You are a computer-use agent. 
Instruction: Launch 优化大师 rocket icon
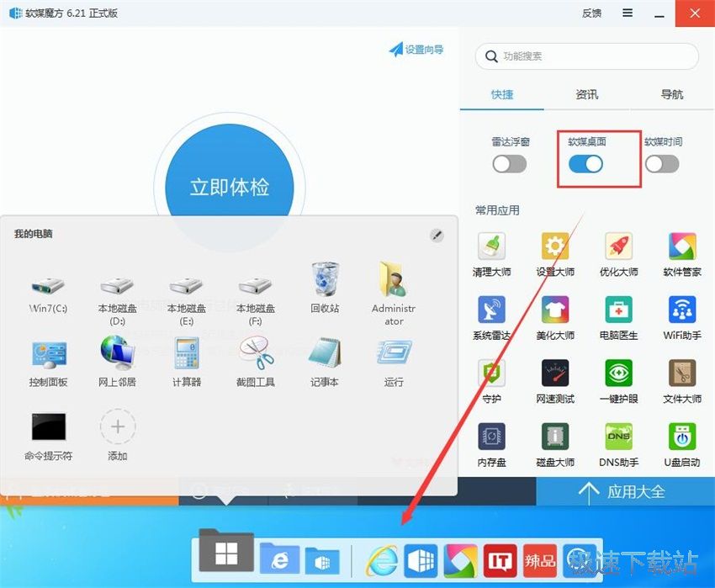pyautogui.click(x=618, y=246)
